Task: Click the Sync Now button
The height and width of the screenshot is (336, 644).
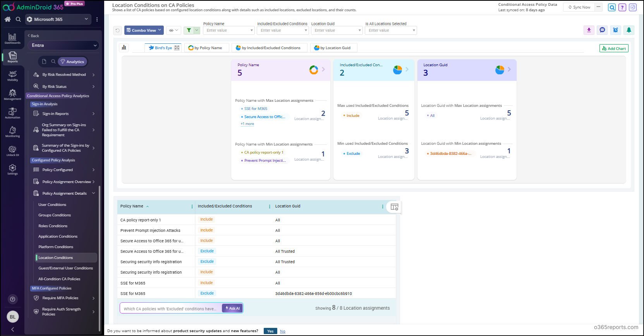Action: tap(579, 7)
